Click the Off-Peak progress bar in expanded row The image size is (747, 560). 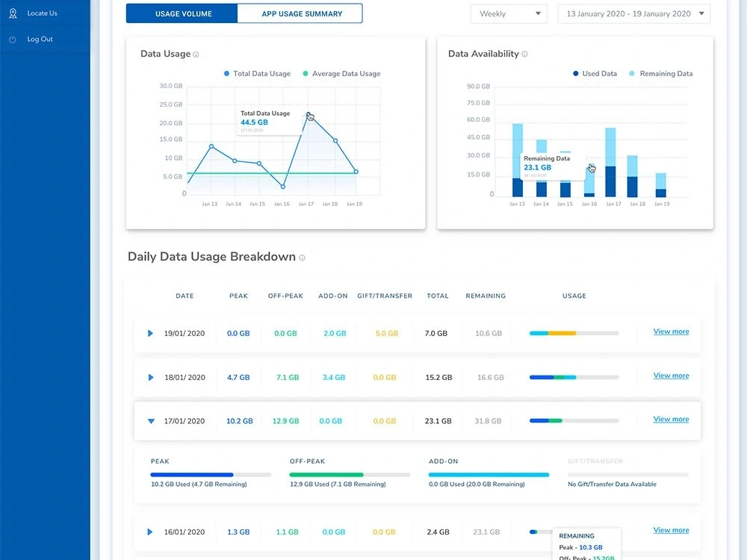pos(350,475)
